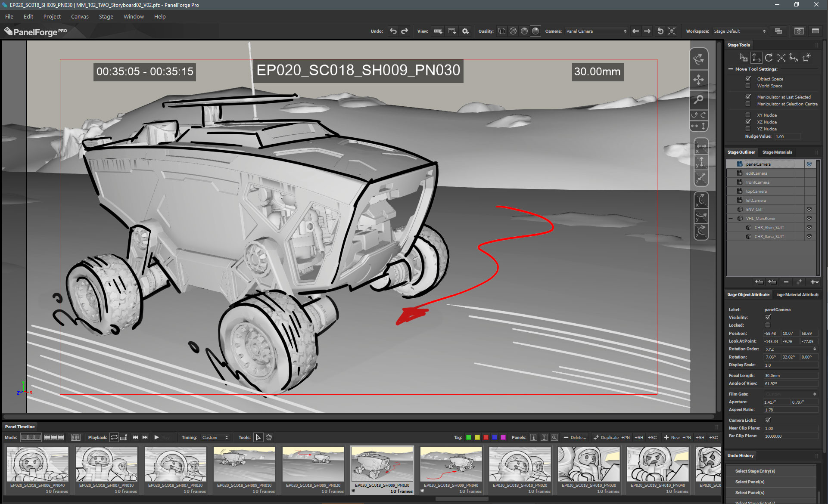Click the minus remove icon in Stage Outliner
828x504 pixels.
coord(786,282)
